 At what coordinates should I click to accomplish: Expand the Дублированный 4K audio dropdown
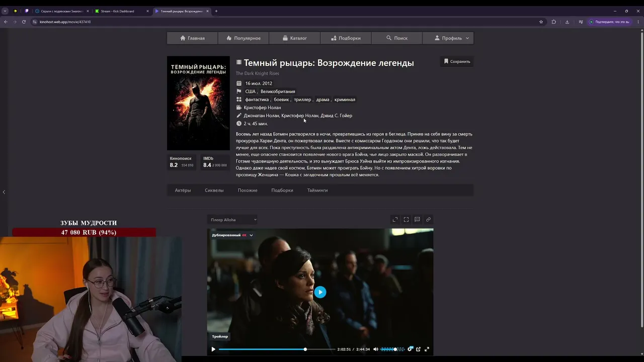(232, 235)
